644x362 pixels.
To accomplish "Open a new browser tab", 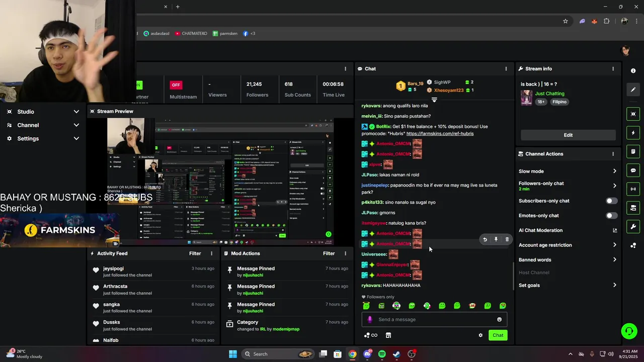I will tap(178, 7).
